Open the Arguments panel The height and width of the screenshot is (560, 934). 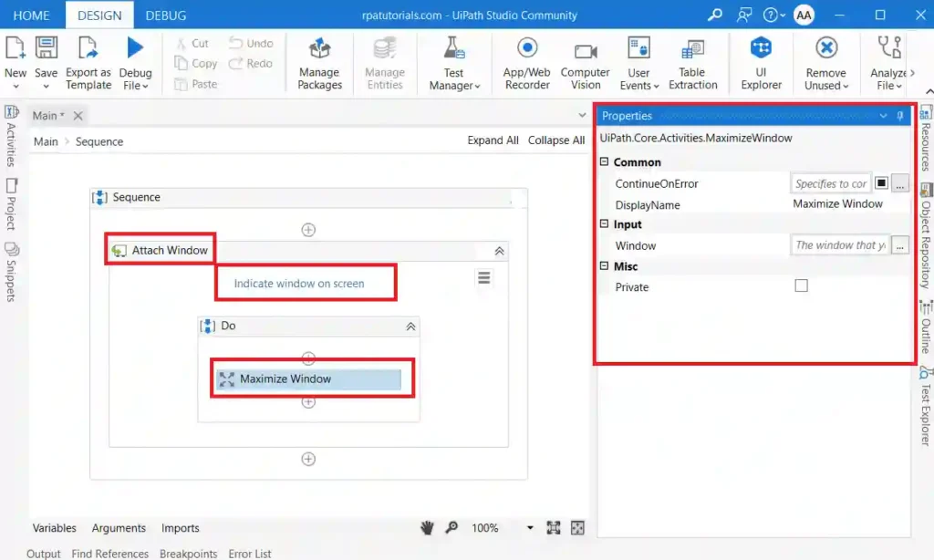coord(119,528)
